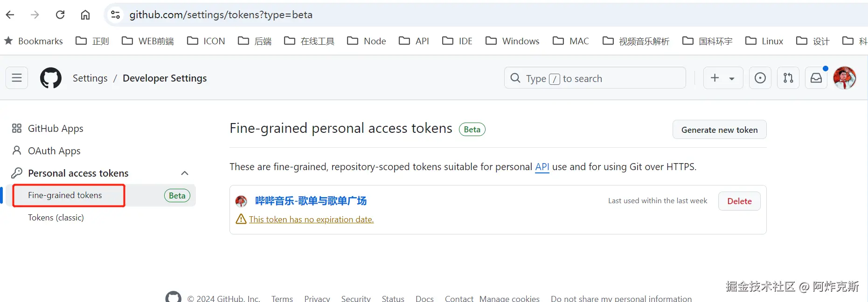Image resolution: width=868 pixels, height=302 pixels.
Task: Click the user profile avatar
Action: tap(845, 78)
